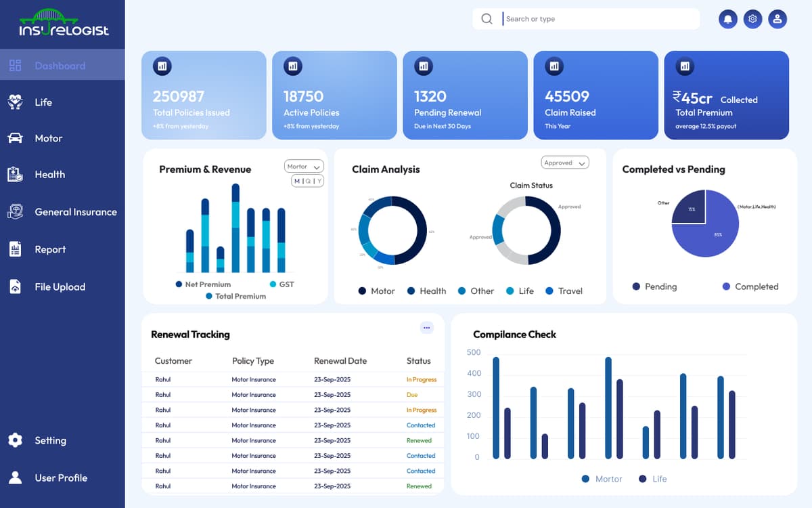Viewport: 812px width, 508px height.
Task: Select quarterly view in Premium & Revenue chart
Action: pos(308,181)
